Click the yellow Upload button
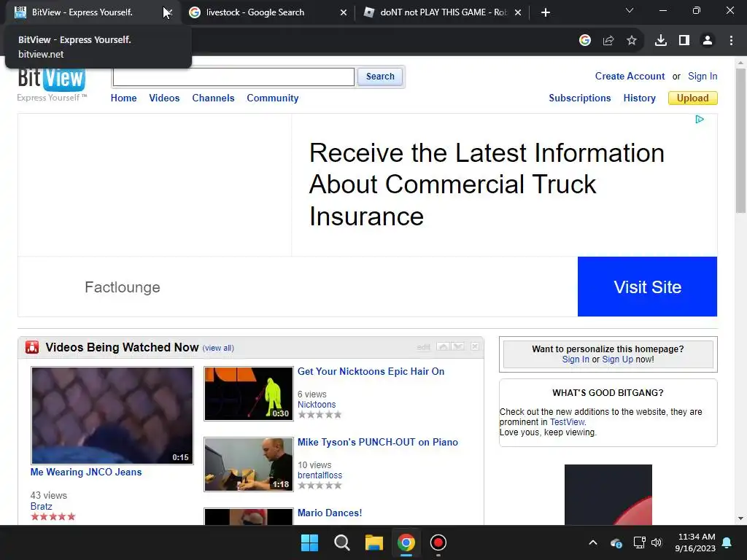 click(x=693, y=98)
